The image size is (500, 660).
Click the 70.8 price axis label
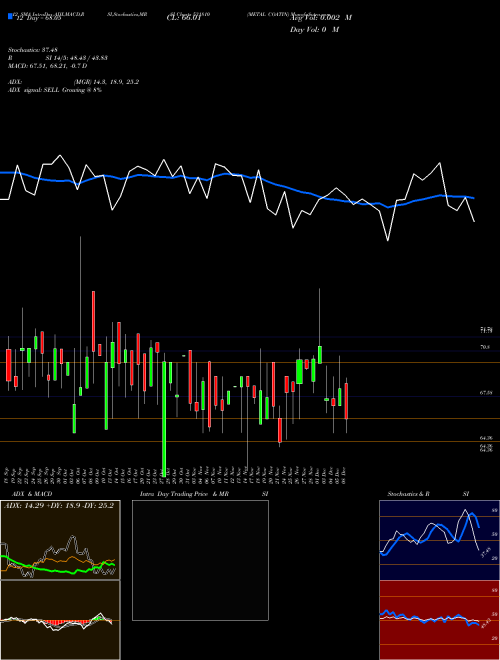(x=485, y=347)
